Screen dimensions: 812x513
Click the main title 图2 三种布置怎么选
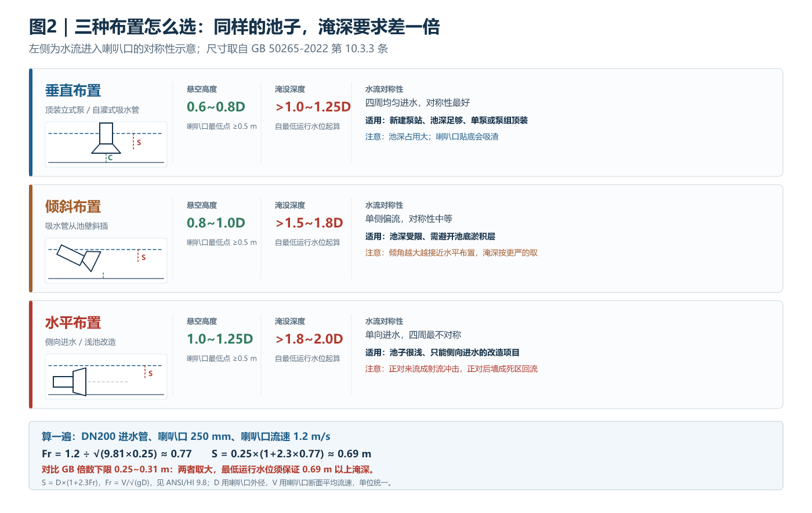coord(234,27)
